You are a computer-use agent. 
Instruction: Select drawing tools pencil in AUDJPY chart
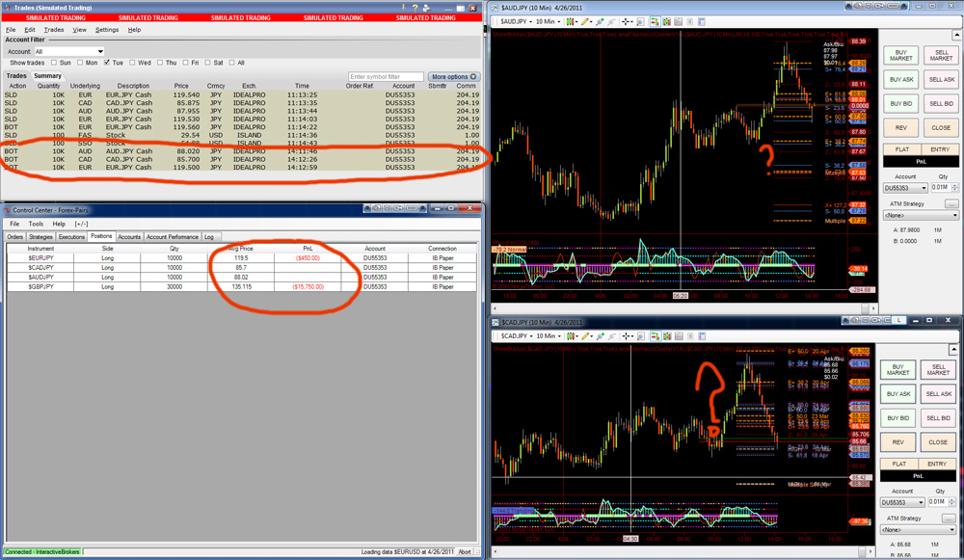pos(585,21)
